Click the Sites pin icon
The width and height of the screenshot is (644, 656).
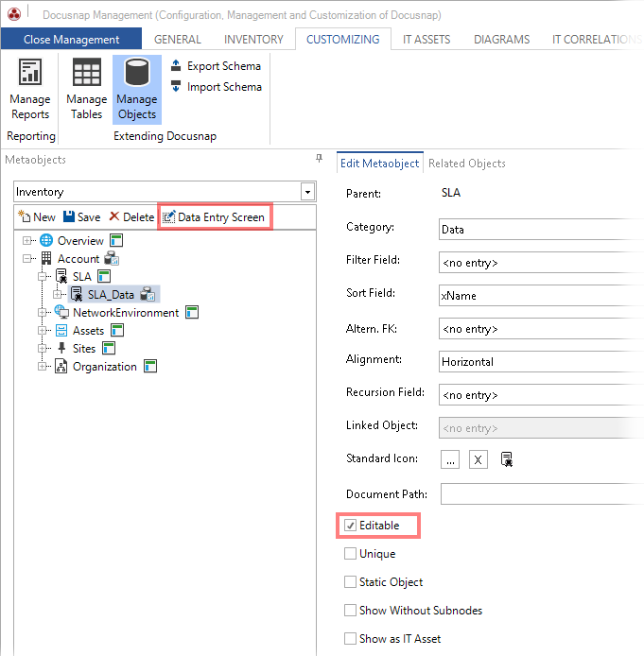click(x=61, y=348)
